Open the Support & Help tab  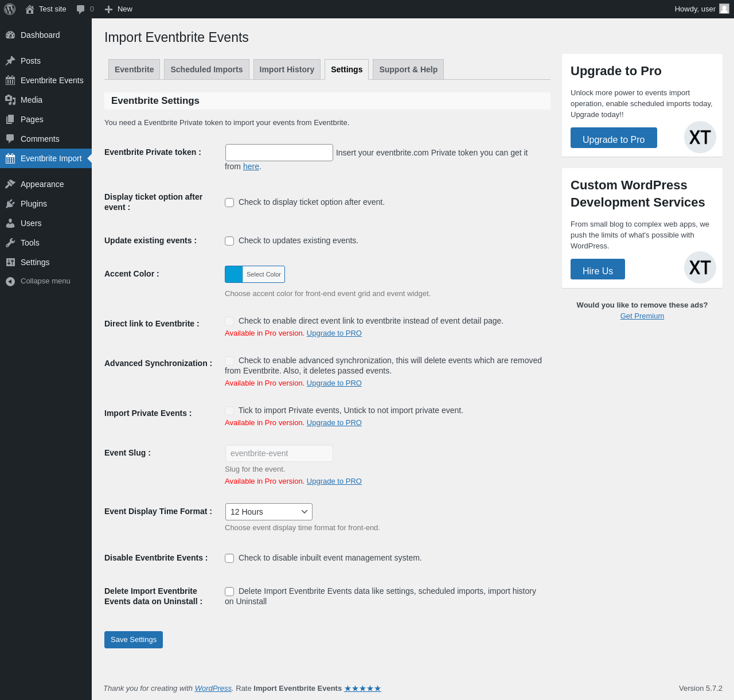click(x=408, y=69)
